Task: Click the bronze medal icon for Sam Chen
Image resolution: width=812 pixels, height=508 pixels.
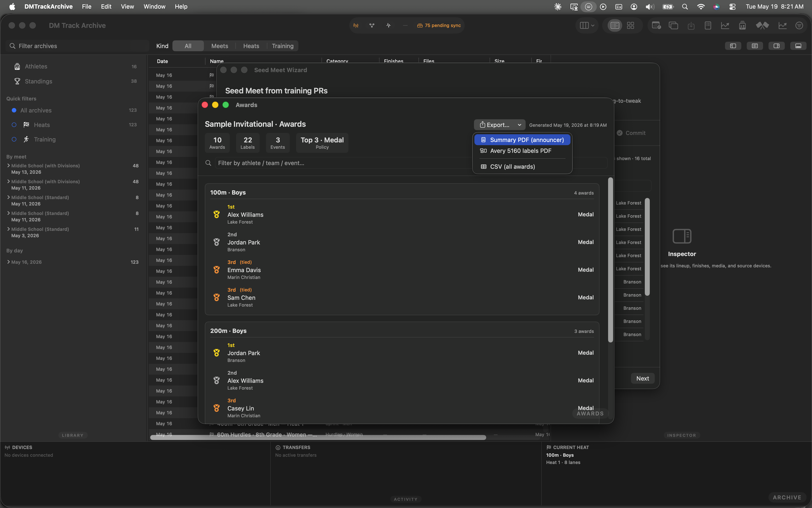Action: [x=216, y=297]
